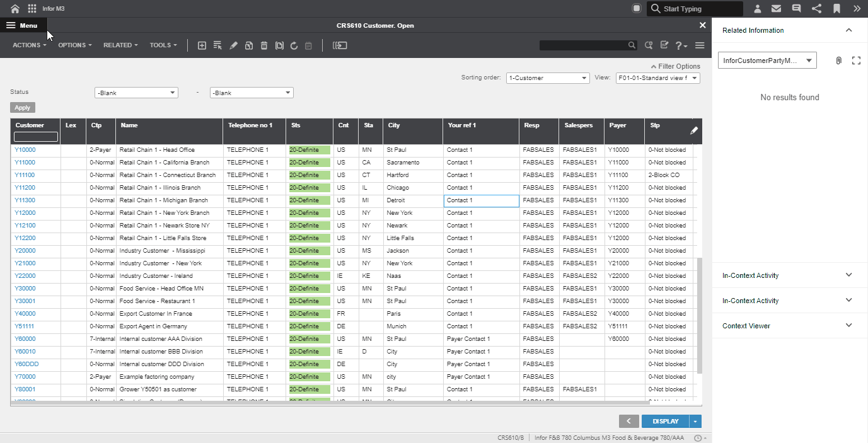
Task: Open the View dropdown F01-01-Standard
Action: pos(657,78)
